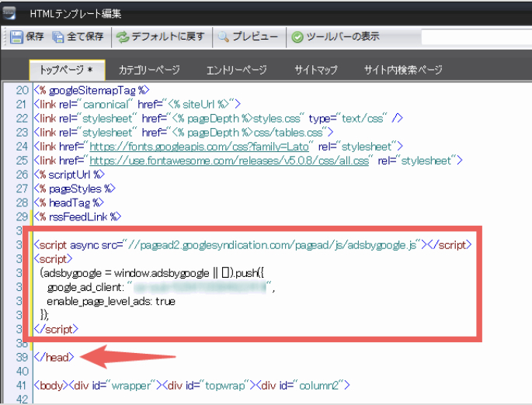
Task: Open プレビュー with the magnifier icon
Action: (x=223, y=36)
